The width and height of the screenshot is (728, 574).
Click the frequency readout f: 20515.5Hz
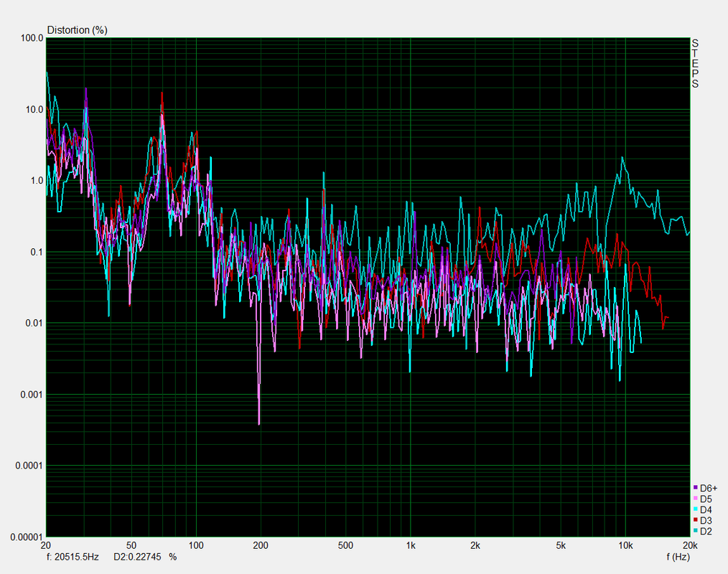(x=73, y=557)
